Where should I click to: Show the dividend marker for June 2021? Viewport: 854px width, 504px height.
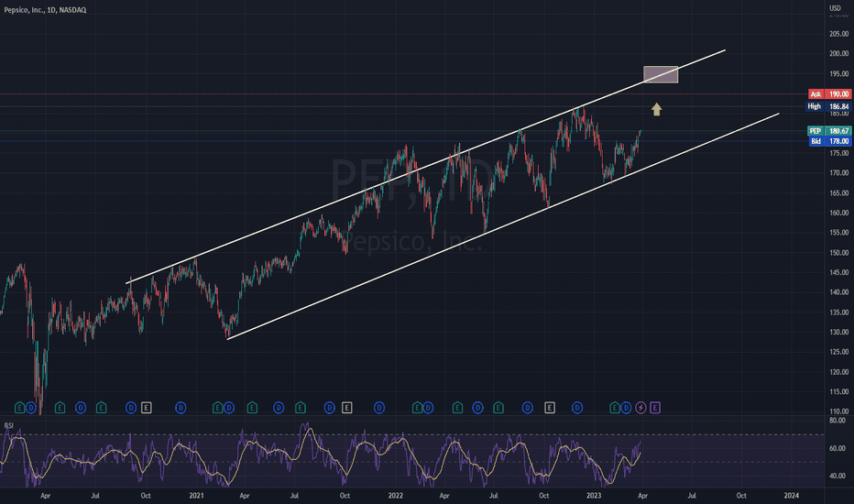pos(279,408)
